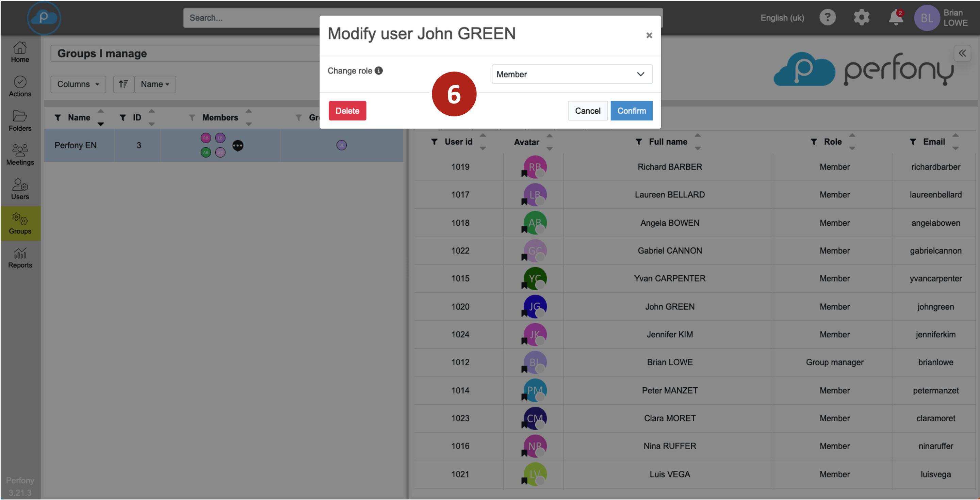The width and height of the screenshot is (980, 500).
Task: Open the Actions section in sidebar
Action: pos(20,86)
